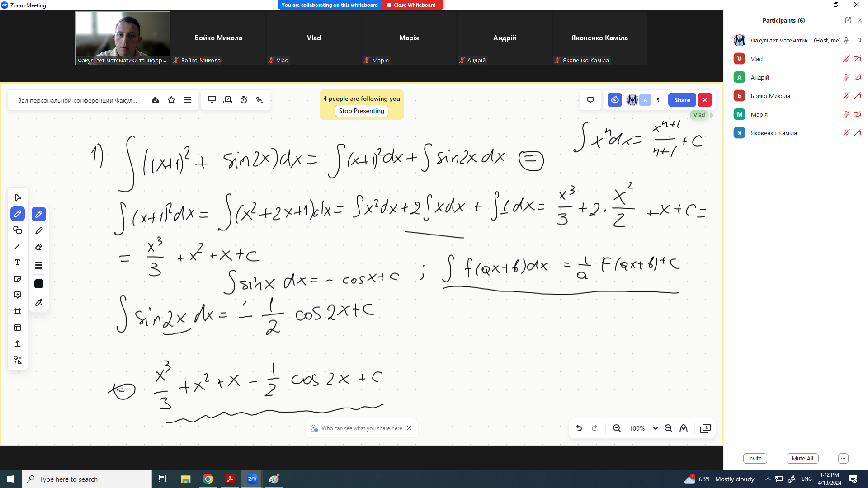868x488 pixels.
Task: Open the whiteboard comments panel
Action: 590,100
